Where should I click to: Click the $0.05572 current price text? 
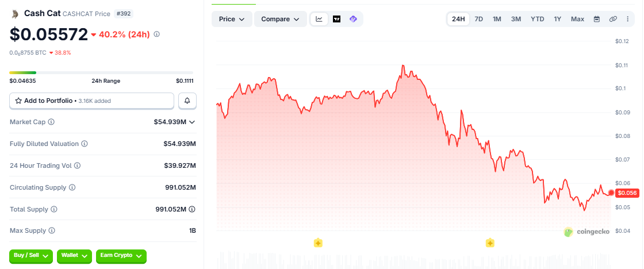[x=49, y=34]
